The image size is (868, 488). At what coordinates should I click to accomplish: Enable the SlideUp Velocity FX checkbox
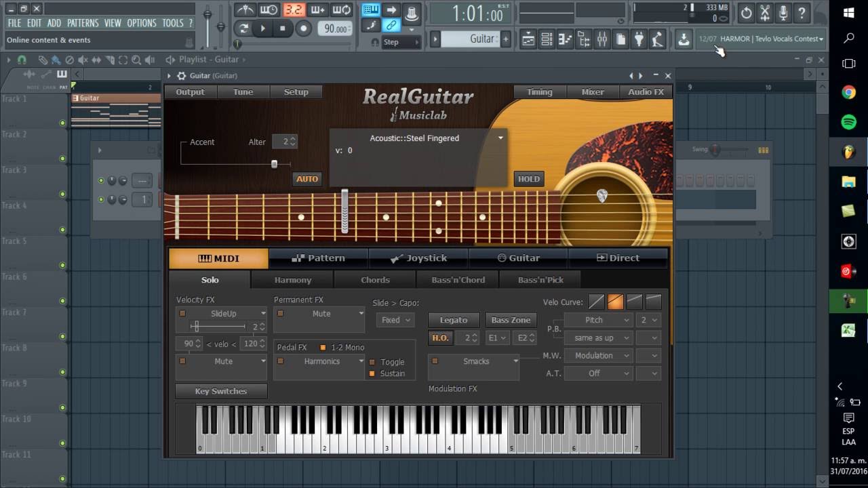tap(182, 314)
